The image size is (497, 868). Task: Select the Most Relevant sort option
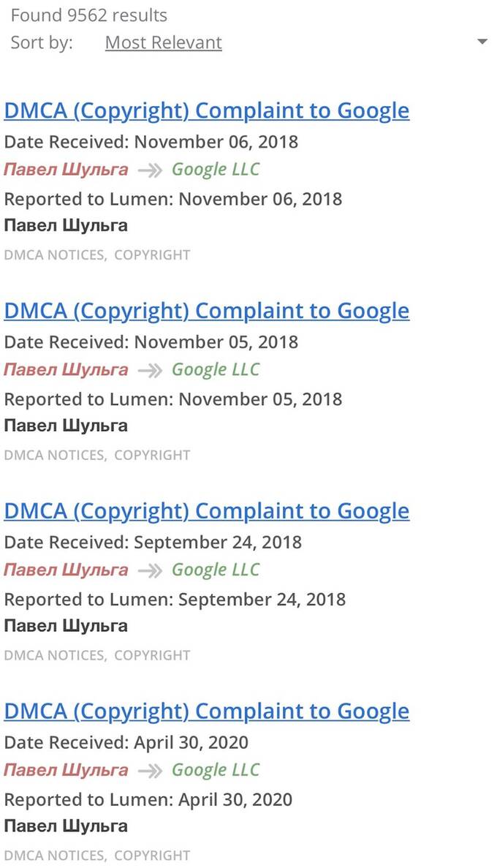point(163,42)
